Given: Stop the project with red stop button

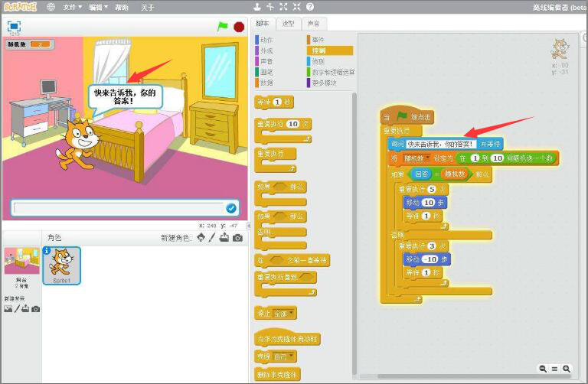Looking at the screenshot, I should pyautogui.click(x=239, y=27).
